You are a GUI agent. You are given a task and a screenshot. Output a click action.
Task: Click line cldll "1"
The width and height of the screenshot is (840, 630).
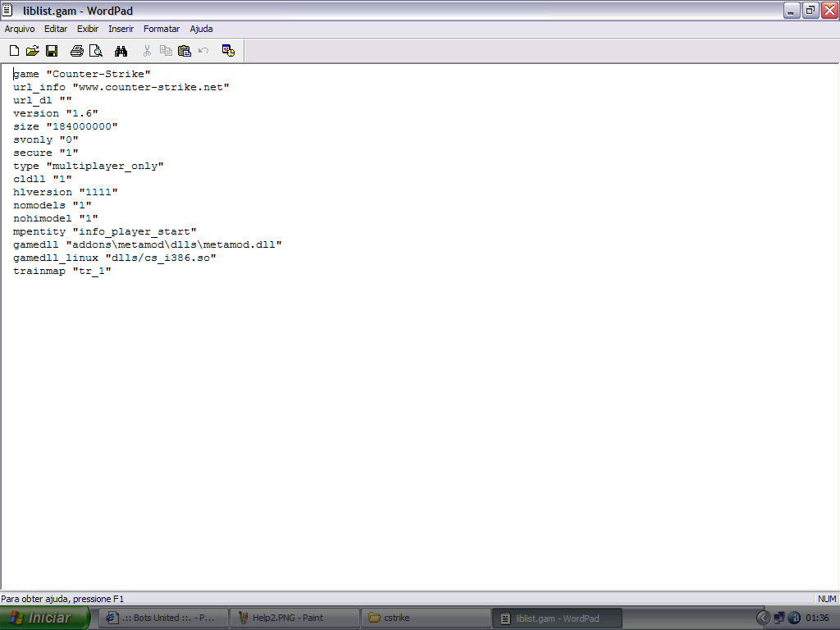(43, 179)
